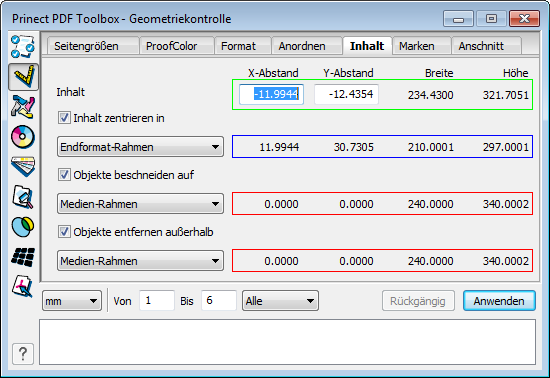Close the Prinect PDF Toolbox window
The image size is (550, 378).
(524, 19)
